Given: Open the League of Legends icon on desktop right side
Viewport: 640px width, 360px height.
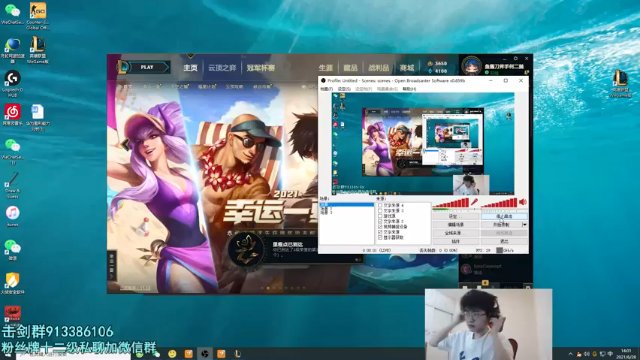Looking at the screenshot, I should (x=621, y=83).
